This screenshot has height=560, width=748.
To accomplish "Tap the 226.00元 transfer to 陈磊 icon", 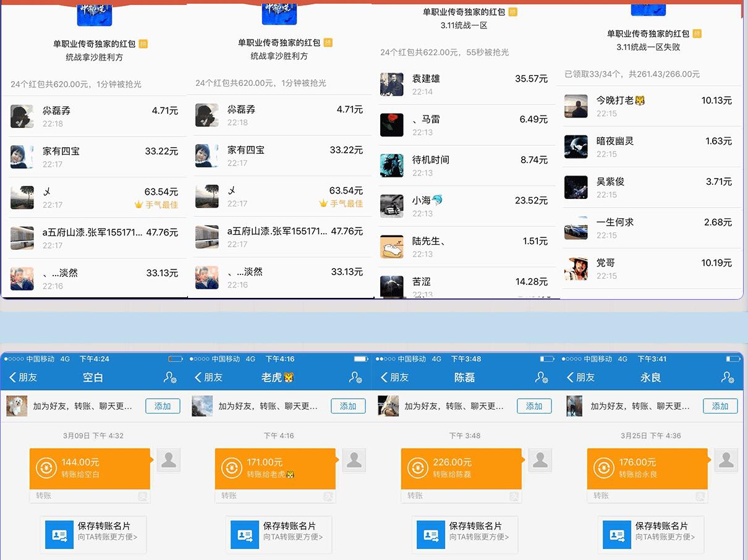I will point(418,468).
